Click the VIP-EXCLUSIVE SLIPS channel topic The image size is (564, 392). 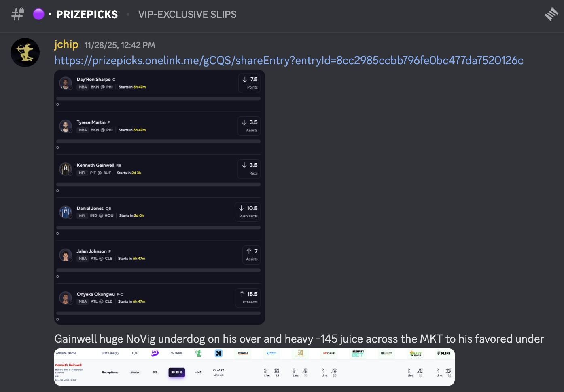187,15
